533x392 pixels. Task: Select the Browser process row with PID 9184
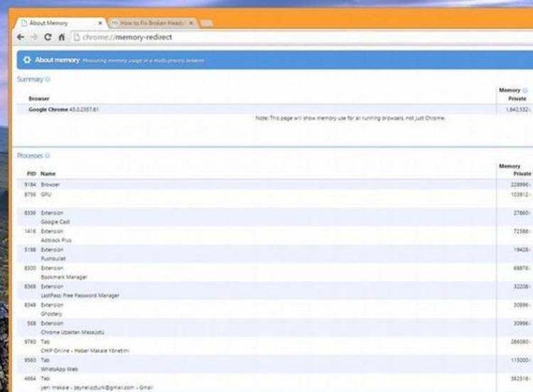(x=274, y=185)
